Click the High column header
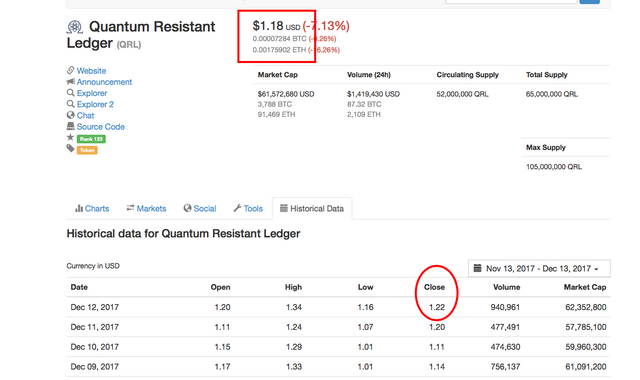This screenshot has height=380, width=640. pos(293,287)
